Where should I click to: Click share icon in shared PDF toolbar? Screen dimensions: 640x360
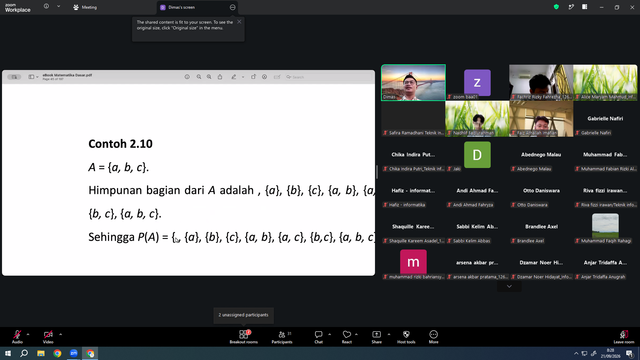click(x=220, y=77)
